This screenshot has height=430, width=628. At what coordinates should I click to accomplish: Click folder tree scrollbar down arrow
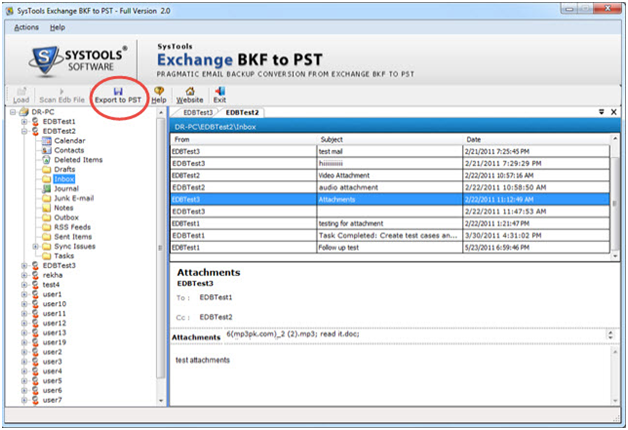[x=161, y=400]
